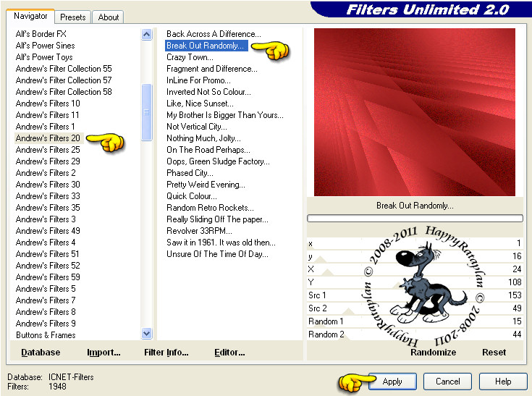
Task: Select Andrew's Filters 20 category
Action: point(48,138)
